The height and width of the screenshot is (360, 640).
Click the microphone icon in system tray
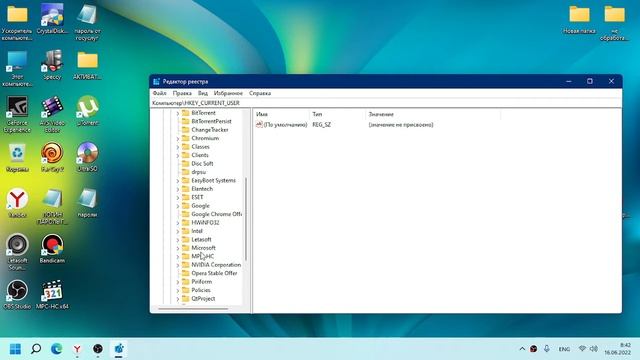click(547, 349)
